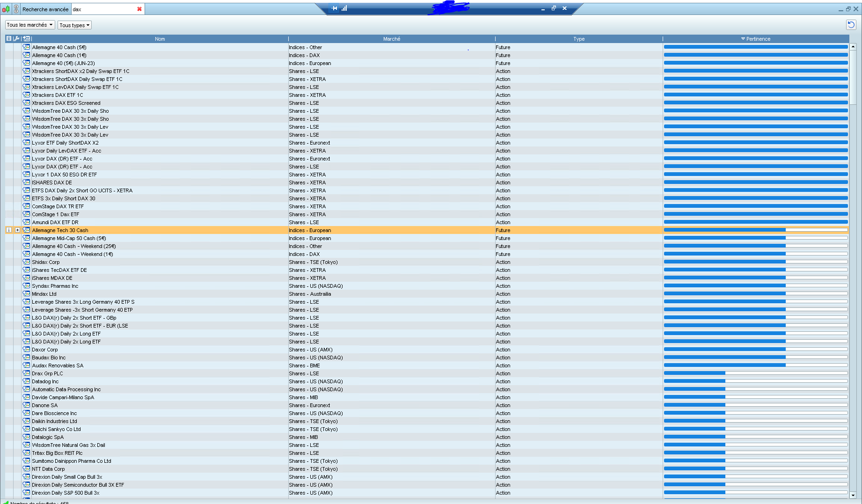The height and width of the screenshot is (504, 862).
Task: Open chart icon for Lyxor ETF Daily ShortDAX X2
Action: pyautogui.click(x=26, y=143)
